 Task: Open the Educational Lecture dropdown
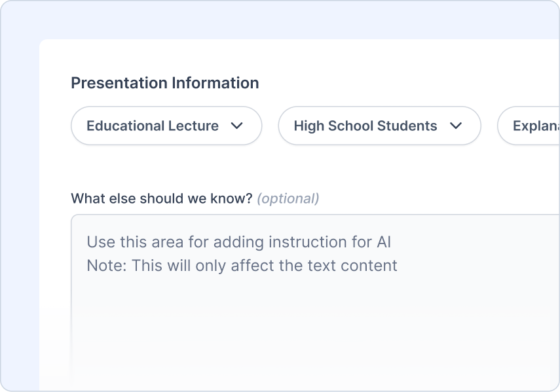166,126
